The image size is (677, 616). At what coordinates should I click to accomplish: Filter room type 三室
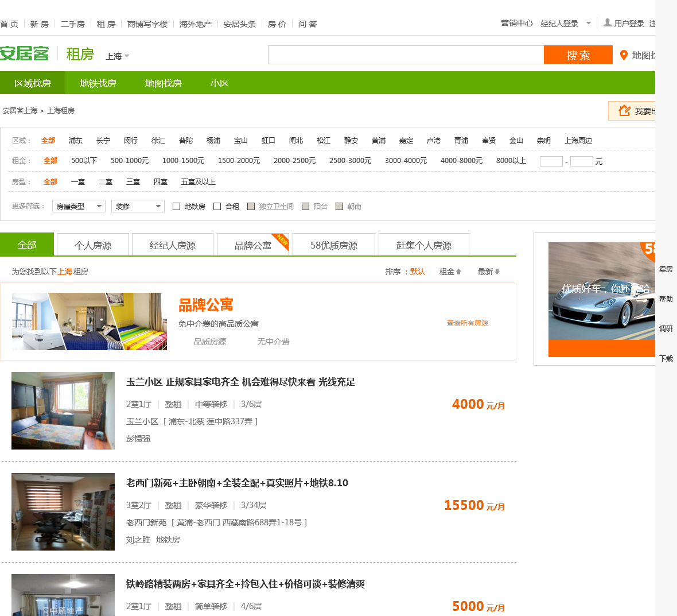coord(133,182)
